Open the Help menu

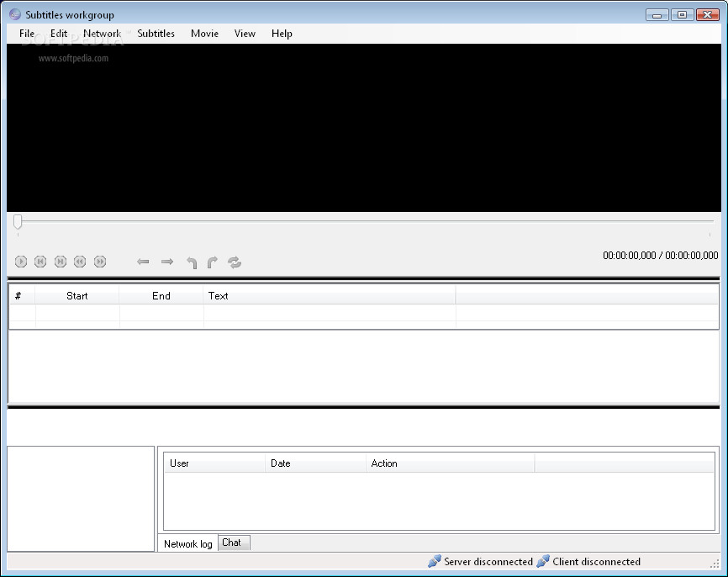point(282,34)
